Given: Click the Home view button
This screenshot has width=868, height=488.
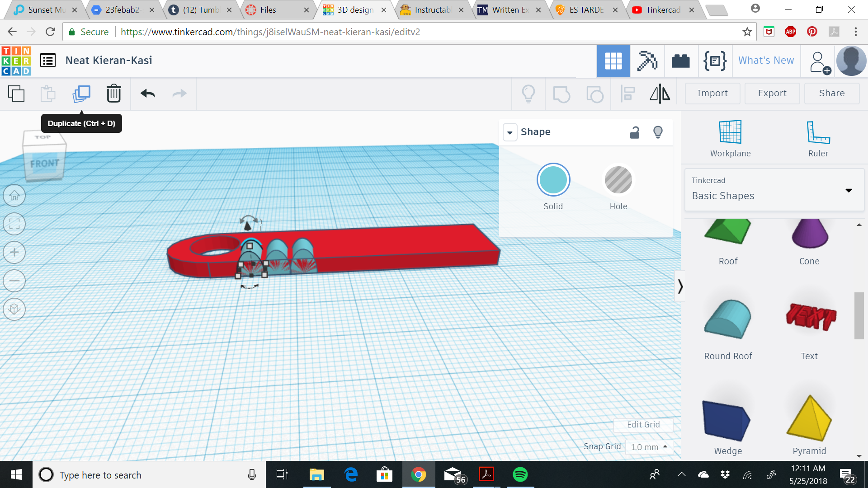Looking at the screenshot, I should (14, 196).
